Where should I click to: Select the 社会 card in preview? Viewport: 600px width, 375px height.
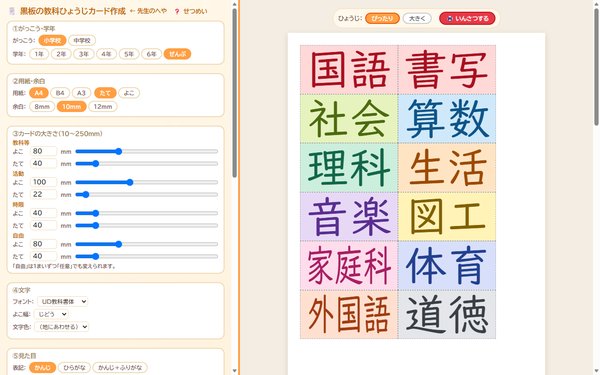coord(349,119)
